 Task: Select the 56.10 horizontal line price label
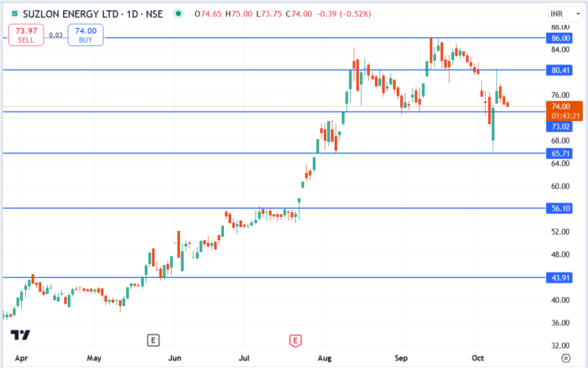[559, 208]
